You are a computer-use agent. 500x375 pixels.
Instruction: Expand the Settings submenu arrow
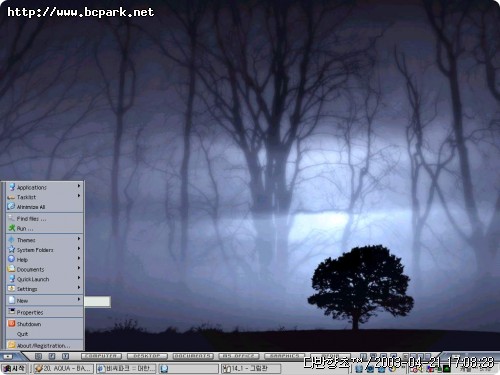[79, 287]
